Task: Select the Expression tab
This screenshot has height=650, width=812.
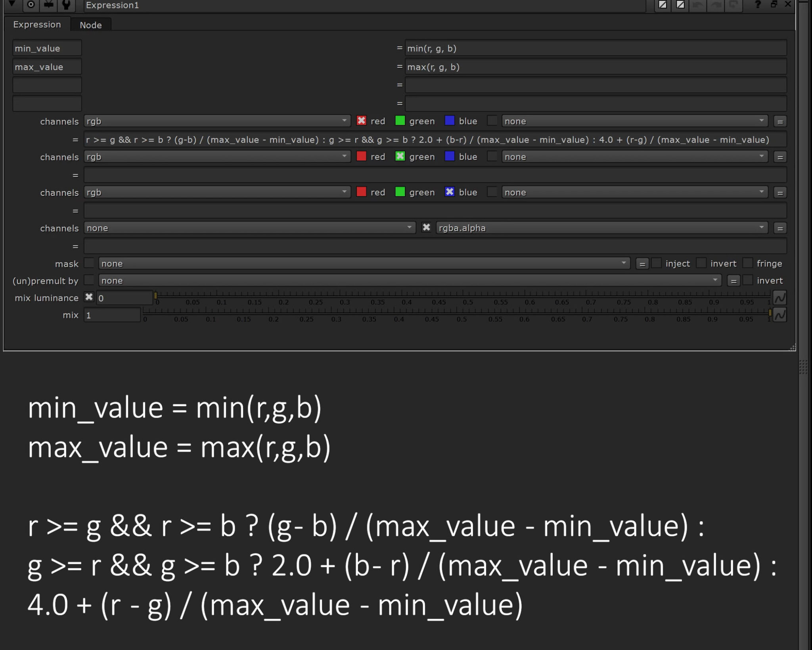Action: [x=37, y=25]
